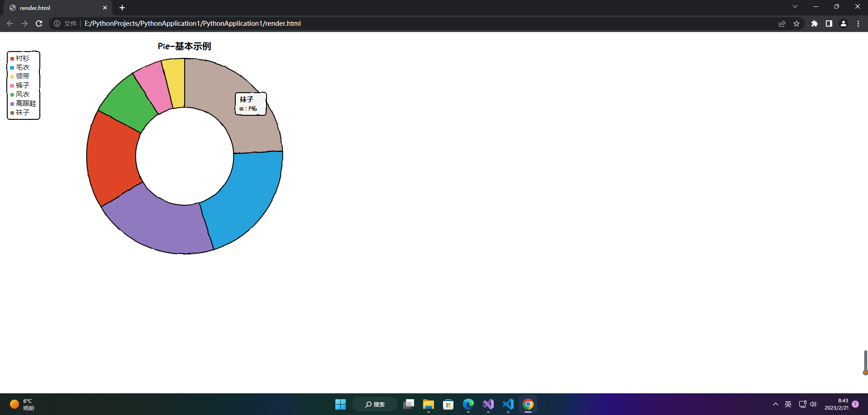Open the clock showing 8:43
Image resolution: width=868 pixels, height=415 pixels.
click(836, 404)
